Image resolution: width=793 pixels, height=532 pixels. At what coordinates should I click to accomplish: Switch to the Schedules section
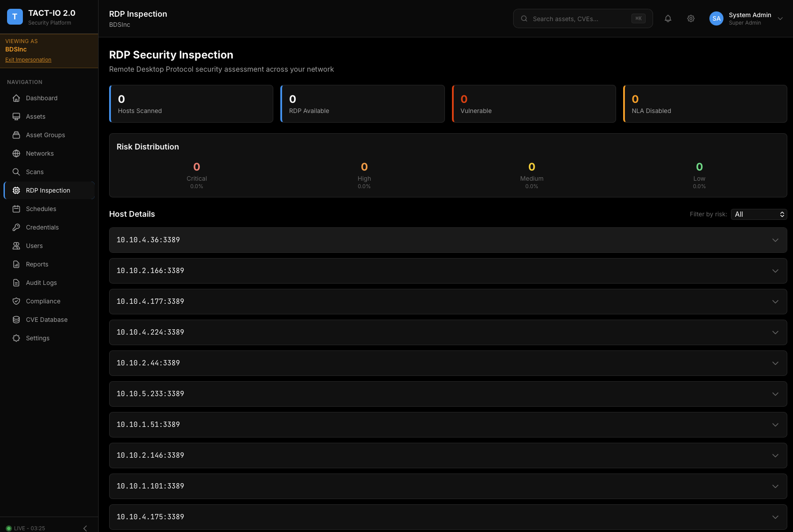tap(41, 209)
